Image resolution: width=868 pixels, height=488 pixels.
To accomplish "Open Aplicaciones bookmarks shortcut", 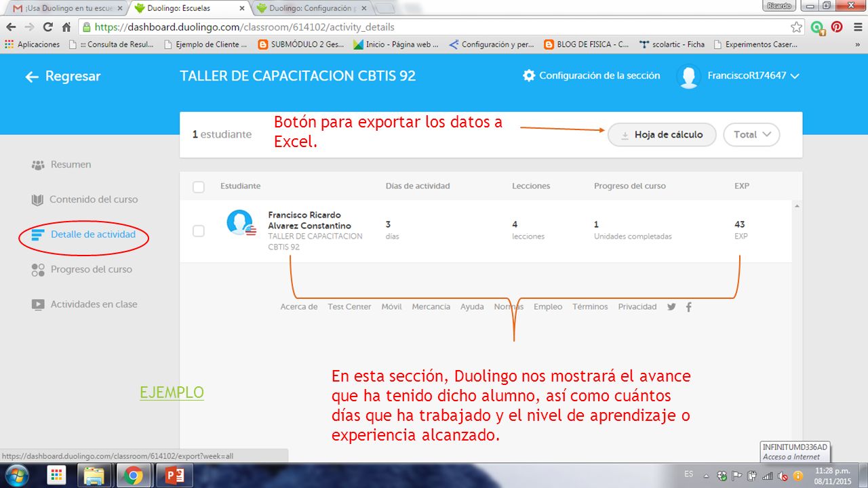I will [x=32, y=44].
